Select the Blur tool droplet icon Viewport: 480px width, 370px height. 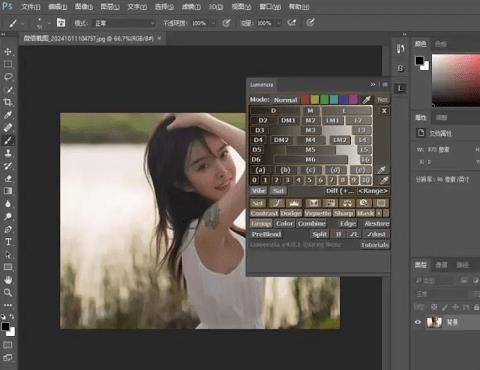click(8, 204)
